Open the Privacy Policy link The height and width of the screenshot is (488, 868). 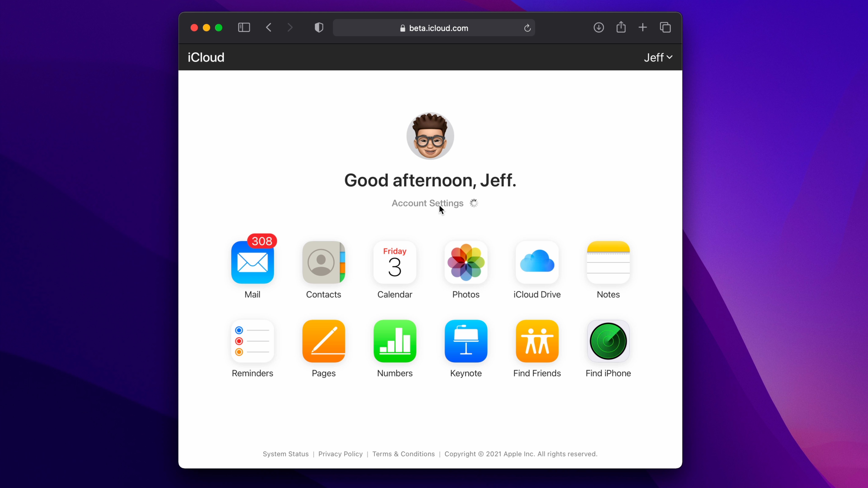(340, 454)
